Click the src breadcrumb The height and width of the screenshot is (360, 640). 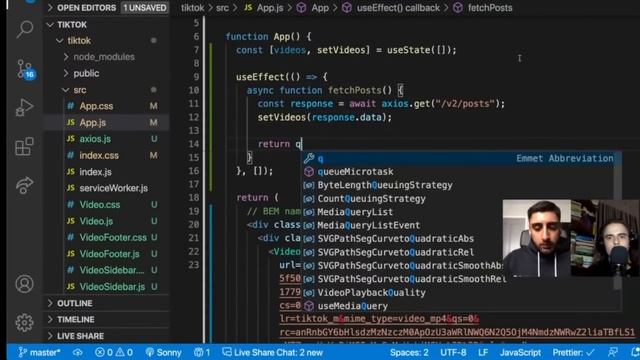coord(222,8)
